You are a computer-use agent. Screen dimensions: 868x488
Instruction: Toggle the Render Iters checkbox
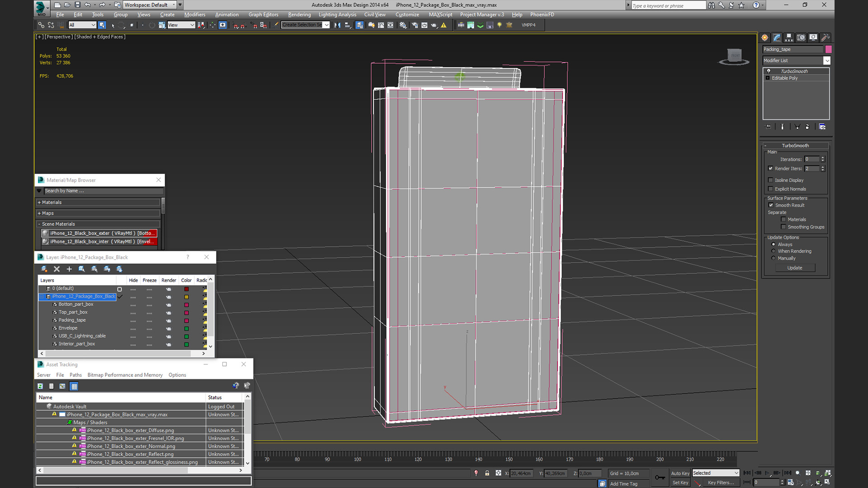[771, 169]
